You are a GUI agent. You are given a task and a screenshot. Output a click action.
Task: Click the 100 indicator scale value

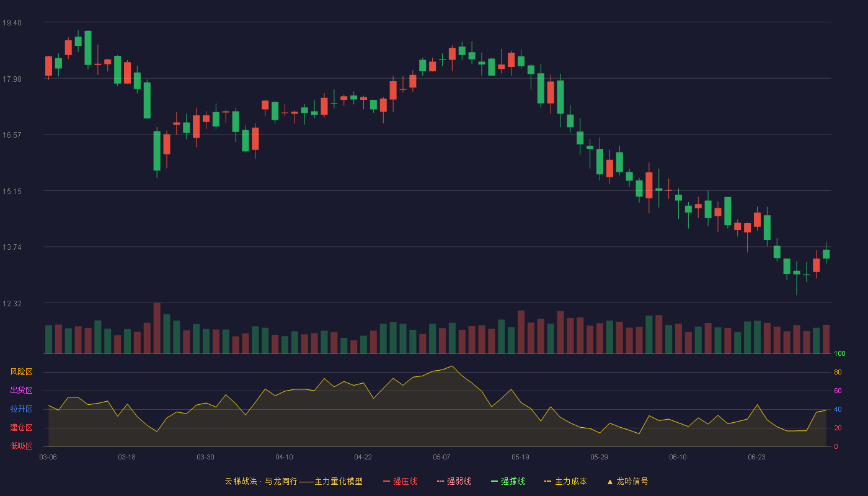pos(839,354)
